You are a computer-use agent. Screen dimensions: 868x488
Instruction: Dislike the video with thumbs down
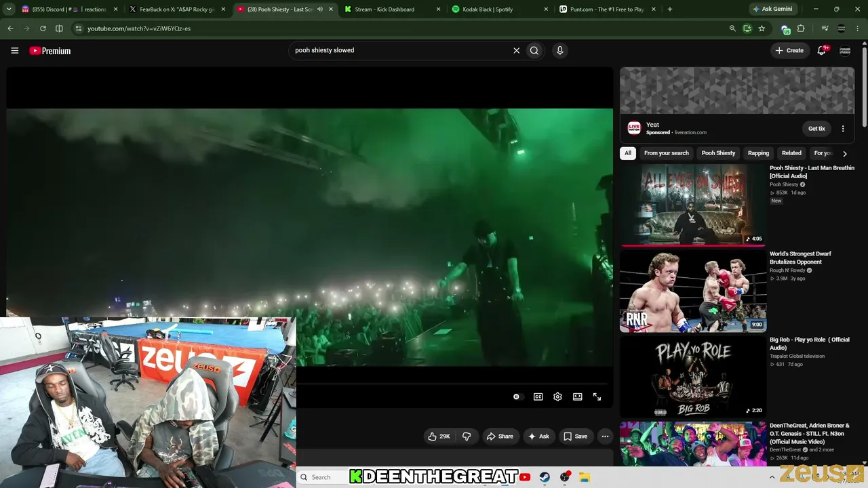click(x=467, y=436)
